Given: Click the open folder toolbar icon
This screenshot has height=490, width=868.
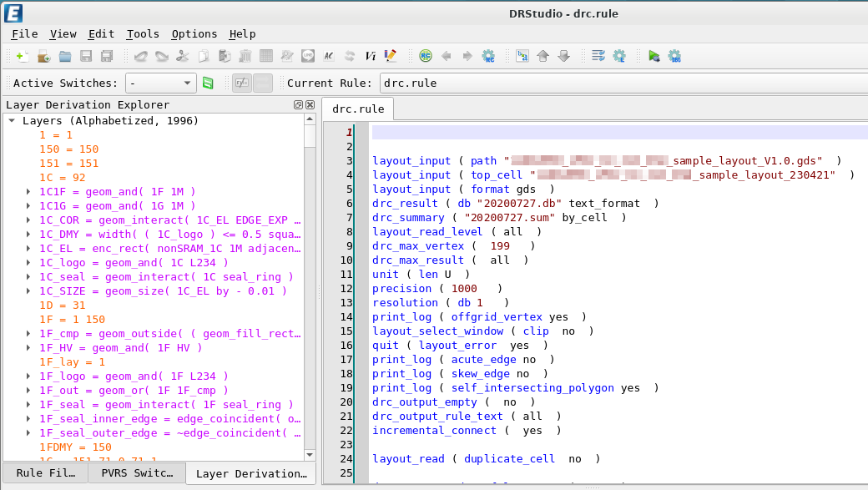Looking at the screenshot, I should click(64, 56).
